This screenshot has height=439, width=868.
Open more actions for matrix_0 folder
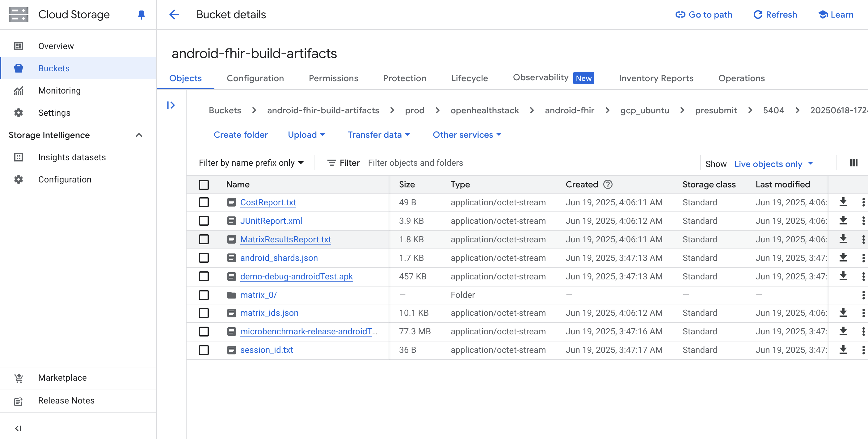tap(863, 295)
